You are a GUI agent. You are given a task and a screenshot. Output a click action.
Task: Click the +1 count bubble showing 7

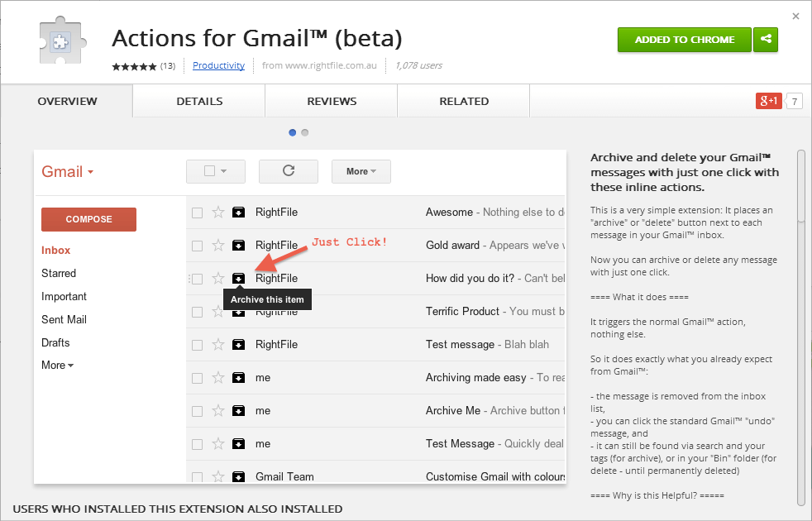pos(795,101)
